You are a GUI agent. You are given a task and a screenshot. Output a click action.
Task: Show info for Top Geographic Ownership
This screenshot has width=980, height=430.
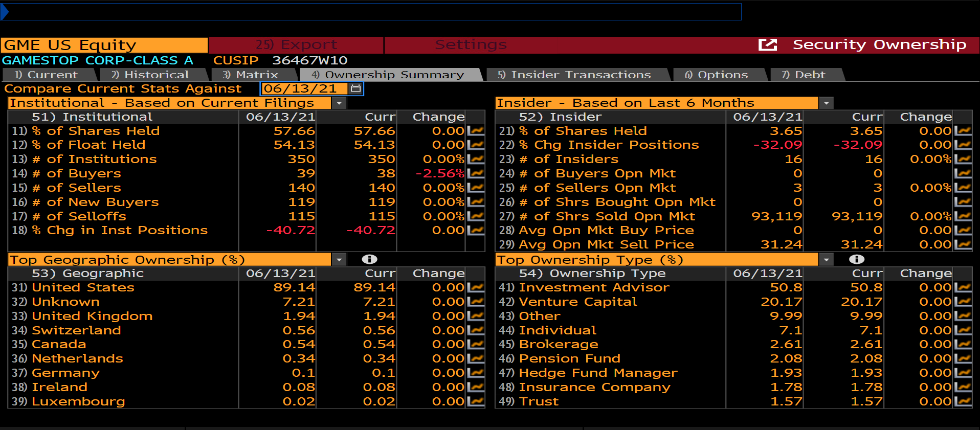pyautogui.click(x=369, y=260)
